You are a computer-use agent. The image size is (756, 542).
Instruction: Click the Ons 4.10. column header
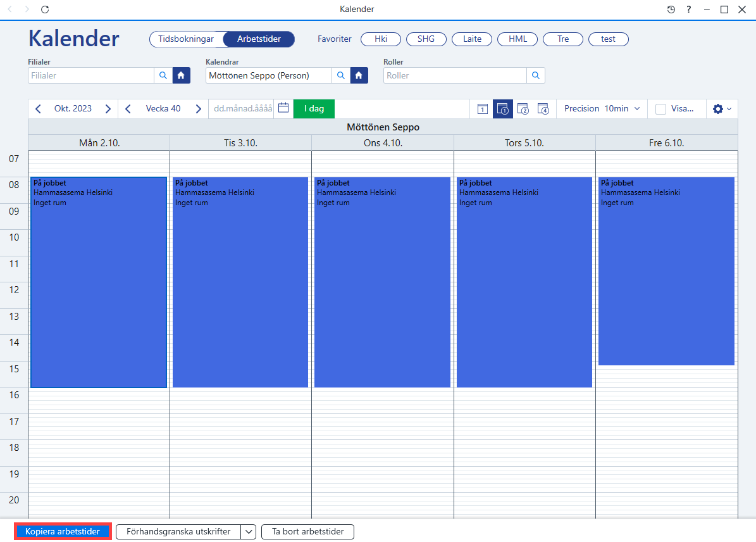tap(383, 143)
